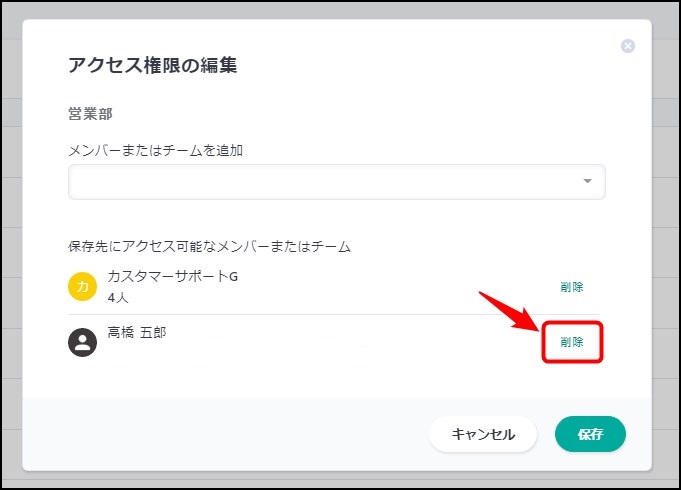Click the カスタマーサポートG yellow team avatar

(x=82, y=287)
